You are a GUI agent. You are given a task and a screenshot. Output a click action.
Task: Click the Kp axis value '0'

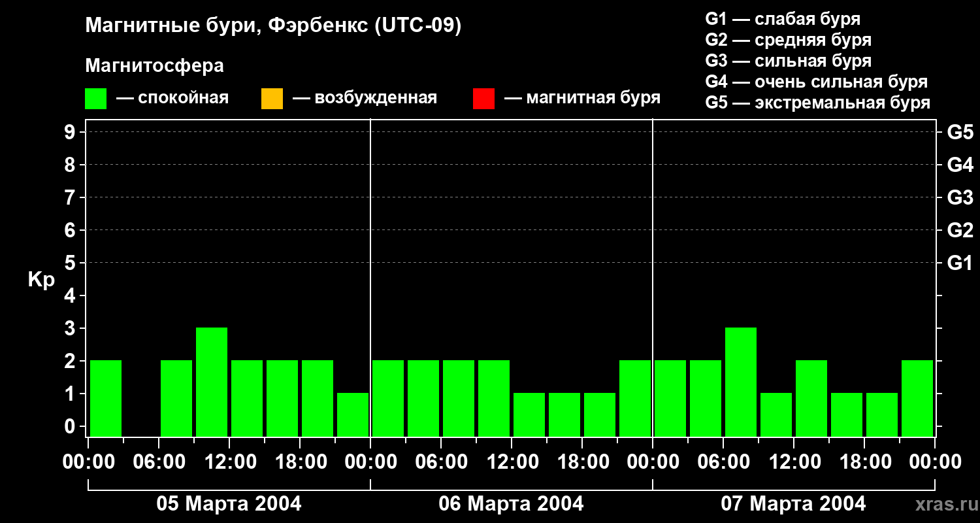click(71, 426)
